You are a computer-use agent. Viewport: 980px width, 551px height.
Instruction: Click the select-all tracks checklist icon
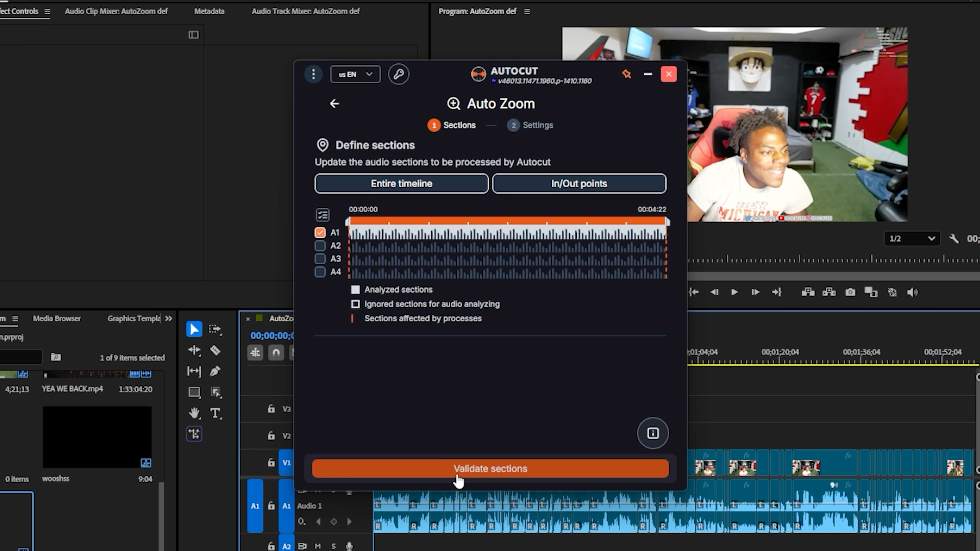[323, 215]
